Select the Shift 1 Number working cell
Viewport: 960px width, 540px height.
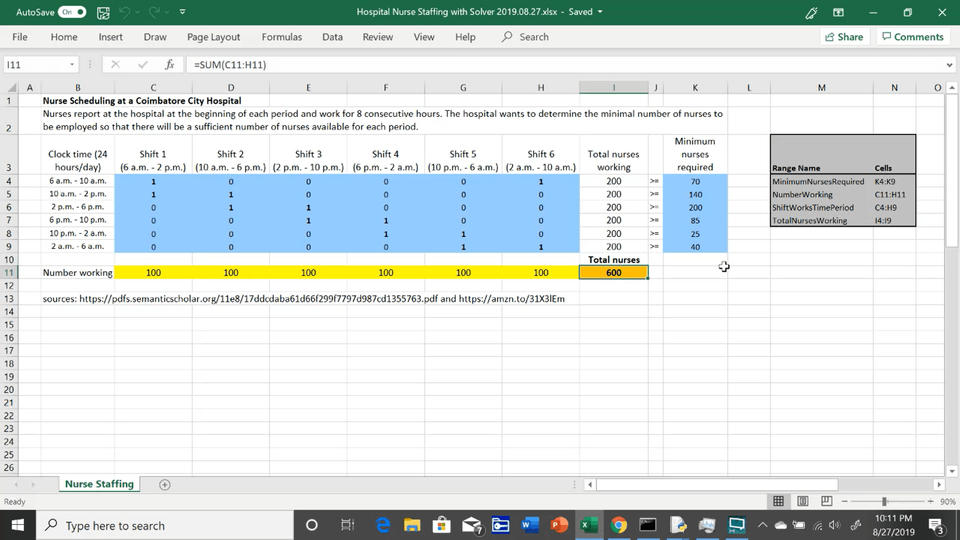[153, 272]
